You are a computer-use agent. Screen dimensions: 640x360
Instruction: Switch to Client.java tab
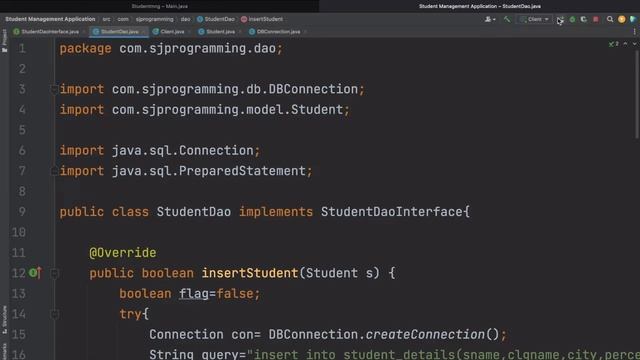coord(168,31)
